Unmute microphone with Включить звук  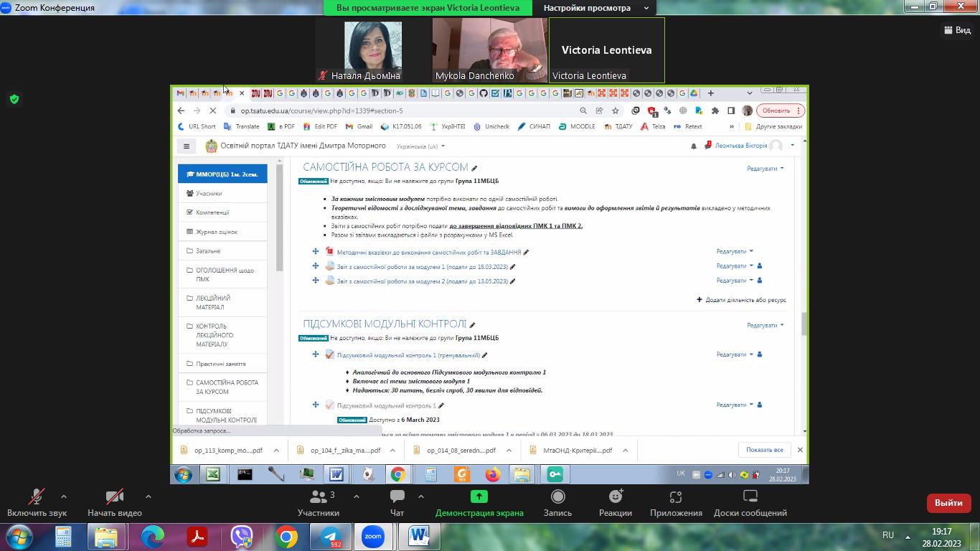[37, 502]
